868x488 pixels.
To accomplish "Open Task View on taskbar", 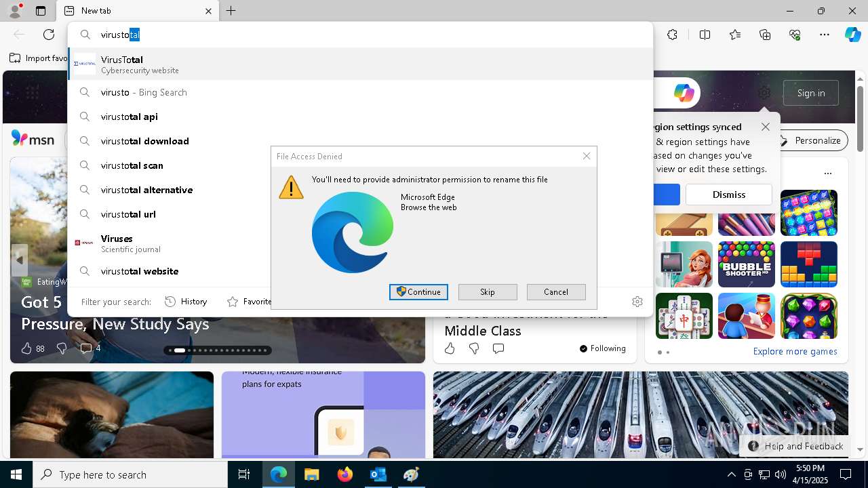I will 244,475.
